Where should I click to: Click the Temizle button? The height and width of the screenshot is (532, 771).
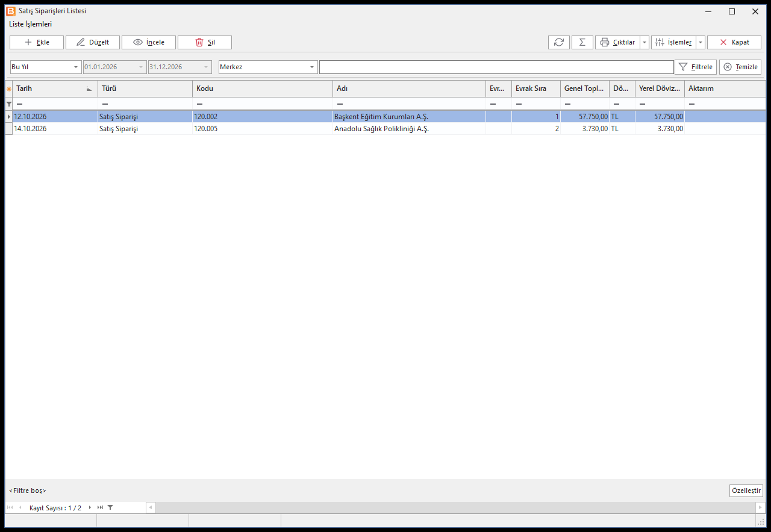[x=740, y=67]
